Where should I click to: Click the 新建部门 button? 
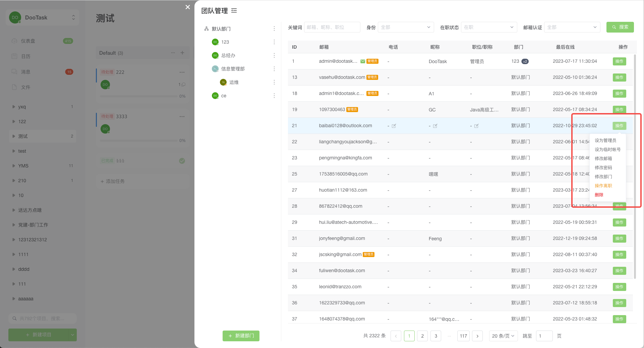point(241,336)
